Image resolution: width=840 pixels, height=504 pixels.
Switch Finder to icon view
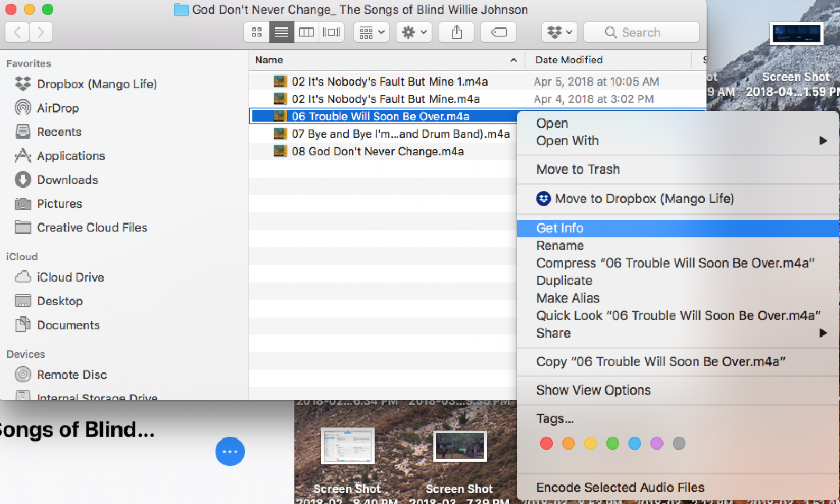257,32
